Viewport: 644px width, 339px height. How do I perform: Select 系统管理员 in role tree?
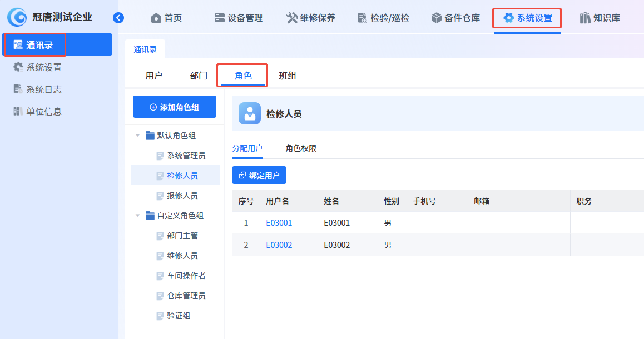pyautogui.click(x=186, y=156)
